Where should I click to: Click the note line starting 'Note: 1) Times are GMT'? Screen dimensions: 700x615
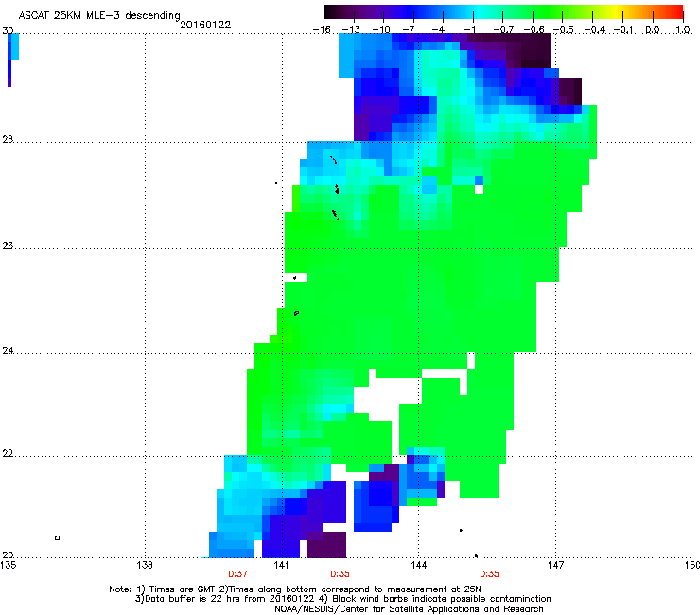click(295, 589)
